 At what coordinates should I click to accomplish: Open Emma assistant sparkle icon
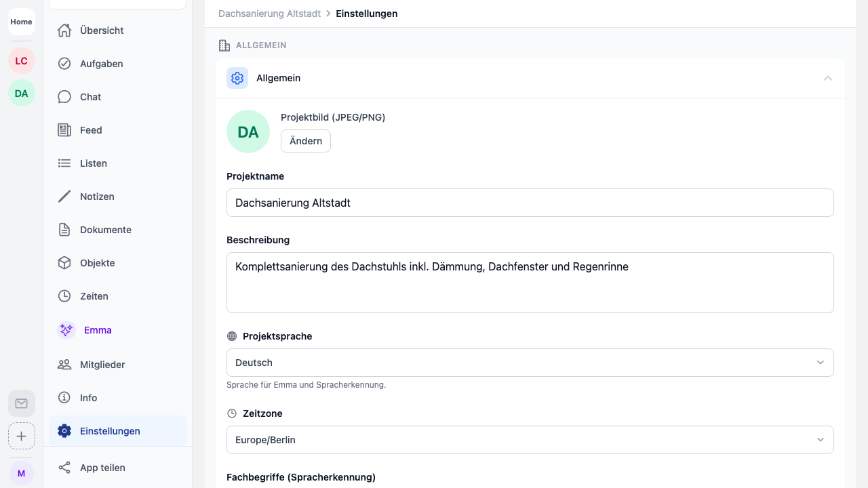pos(66,330)
